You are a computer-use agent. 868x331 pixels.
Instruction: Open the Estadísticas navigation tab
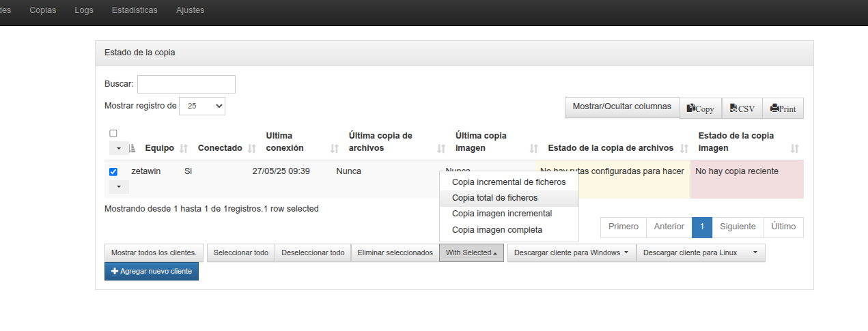[135, 10]
